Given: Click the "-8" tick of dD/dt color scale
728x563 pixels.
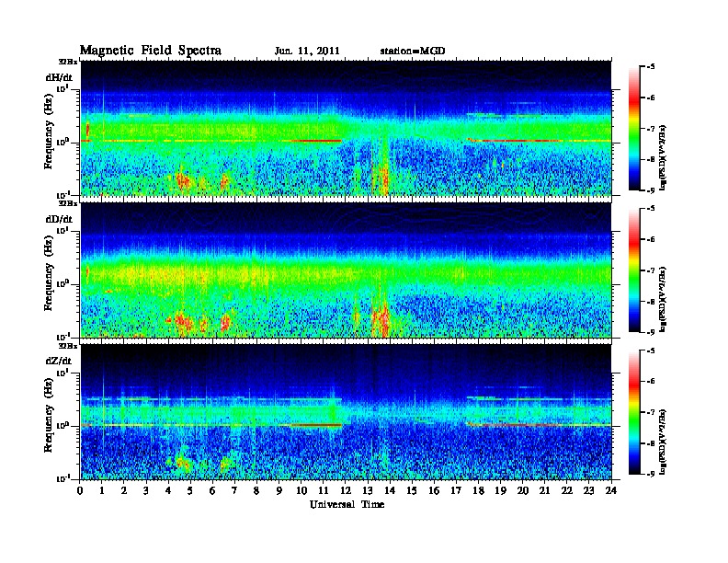Looking at the screenshot, I should (651, 302).
